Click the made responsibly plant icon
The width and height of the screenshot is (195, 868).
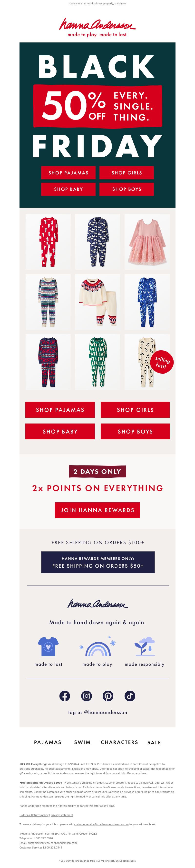click(x=145, y=646)
